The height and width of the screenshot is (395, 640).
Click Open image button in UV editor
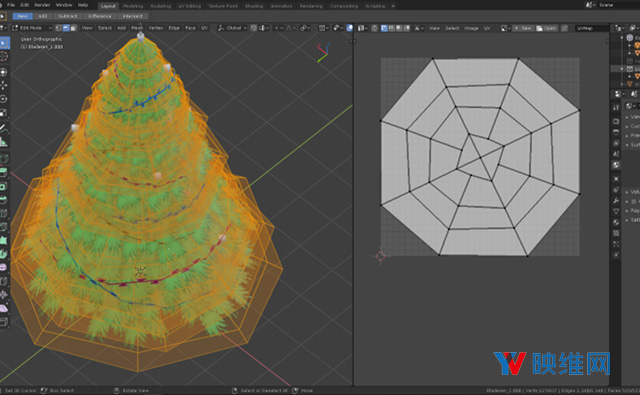[x=546, y=28]
